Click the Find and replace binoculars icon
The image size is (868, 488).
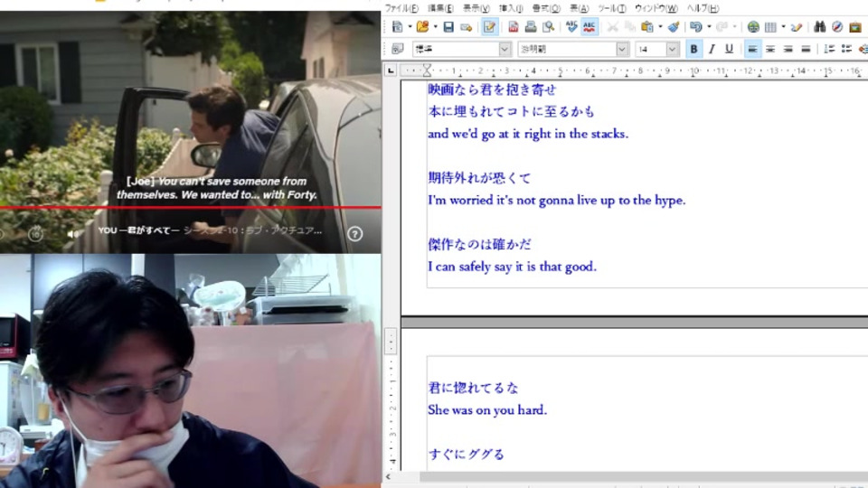[x=820, y=26]
